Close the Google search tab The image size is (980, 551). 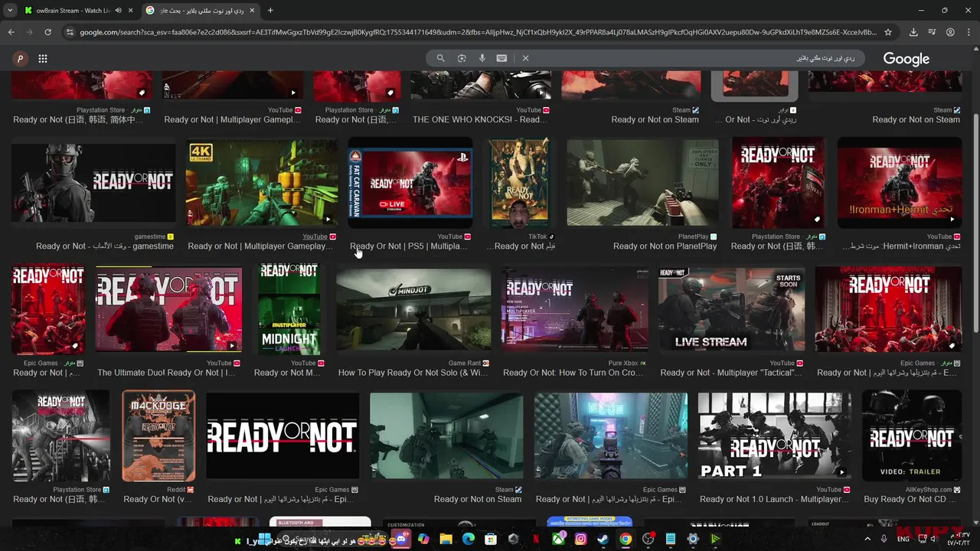(252, 11)
